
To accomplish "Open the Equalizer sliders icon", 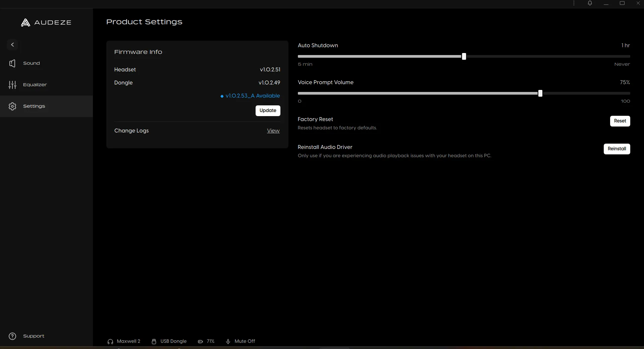I will click(x=12, y=85).
